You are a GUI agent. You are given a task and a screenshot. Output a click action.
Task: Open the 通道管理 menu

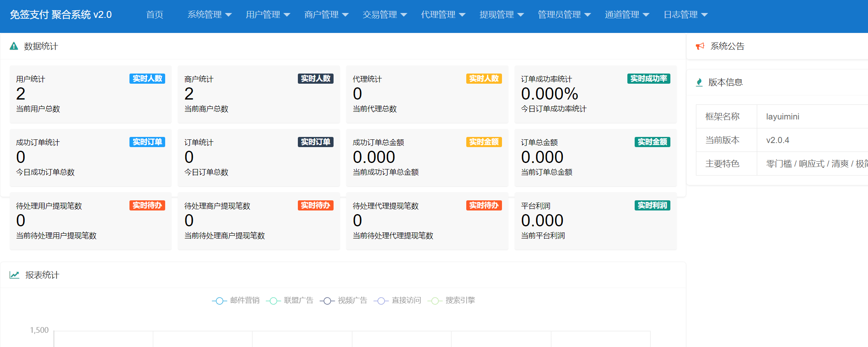[x=627, y=15]
